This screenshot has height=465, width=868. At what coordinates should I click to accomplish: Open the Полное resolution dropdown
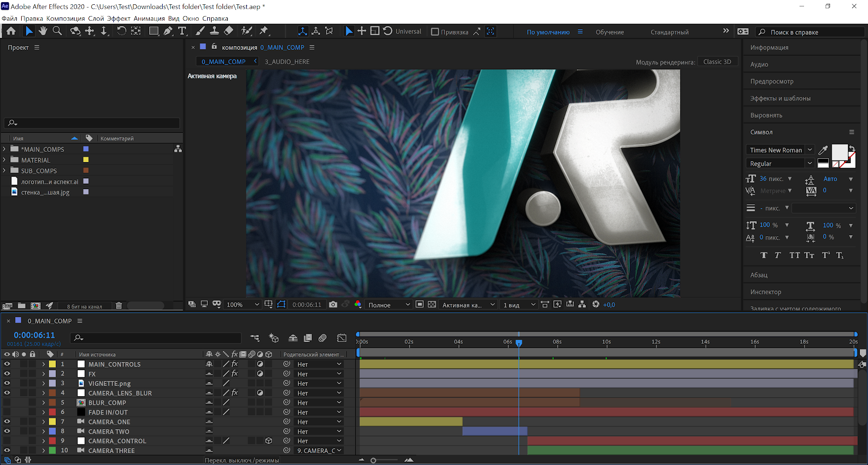389,305
